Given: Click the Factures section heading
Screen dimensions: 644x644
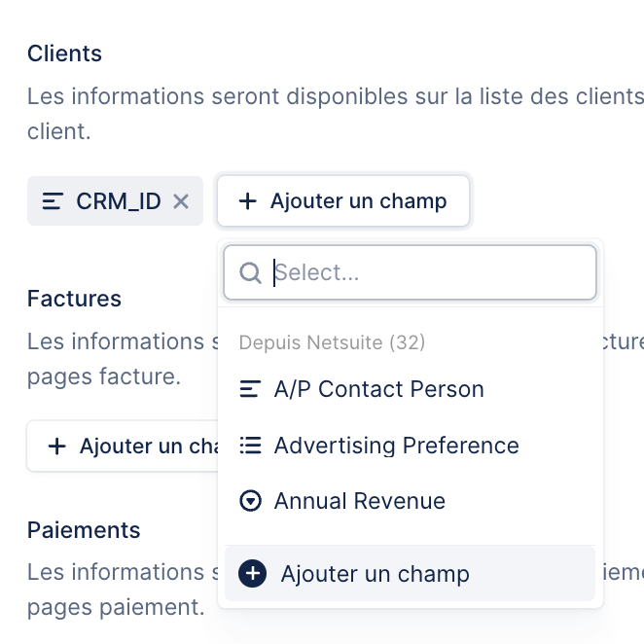Looking at the screenshot, I should pos(74,299).
